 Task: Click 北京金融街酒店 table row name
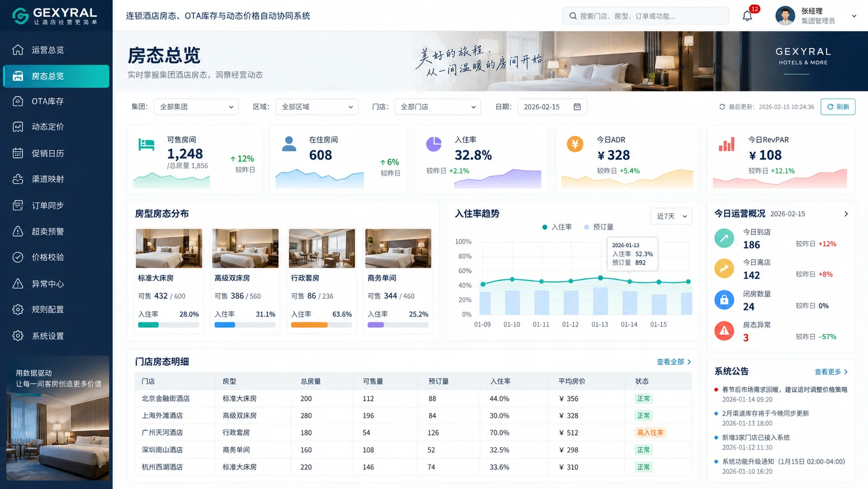pyautogui.click(x=166, y=399)
